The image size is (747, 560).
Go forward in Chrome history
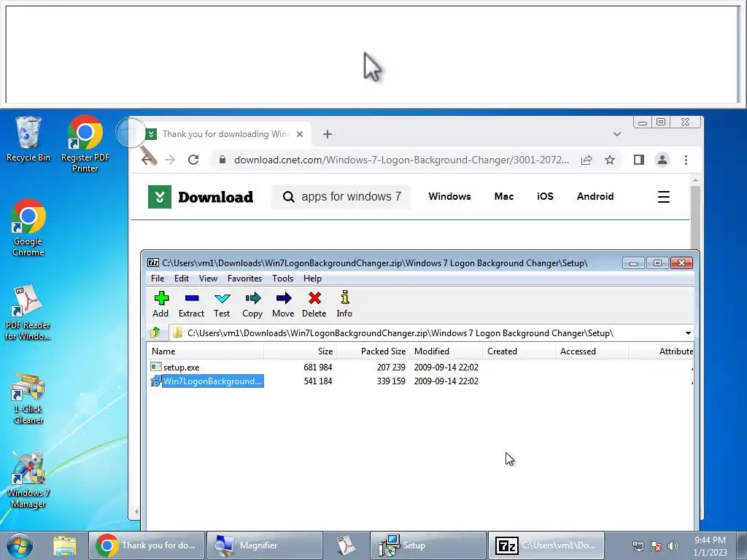(169, 160)
